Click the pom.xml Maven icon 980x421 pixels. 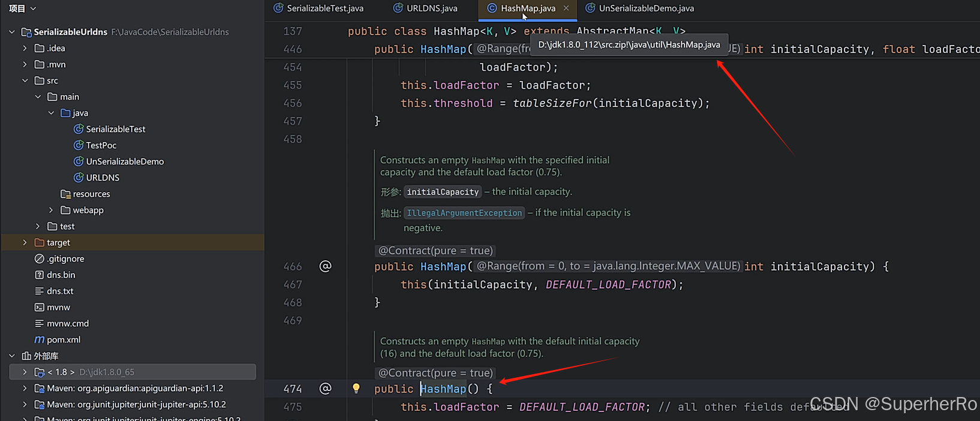40,339
